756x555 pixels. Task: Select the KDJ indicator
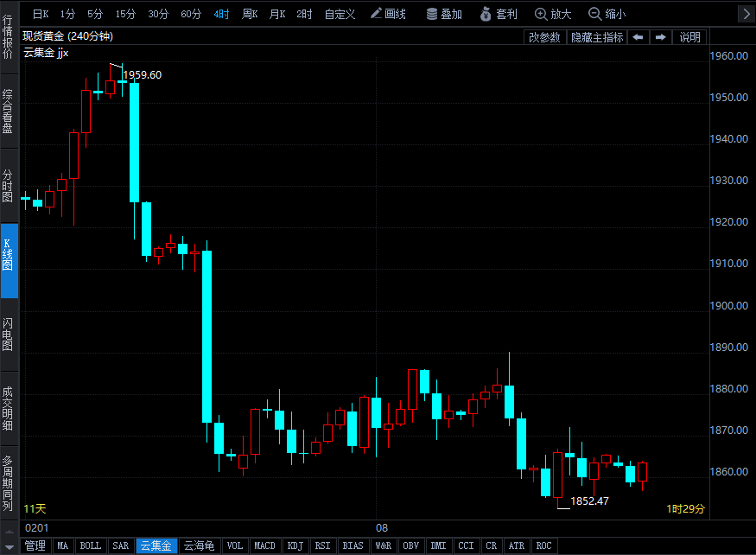295,545
